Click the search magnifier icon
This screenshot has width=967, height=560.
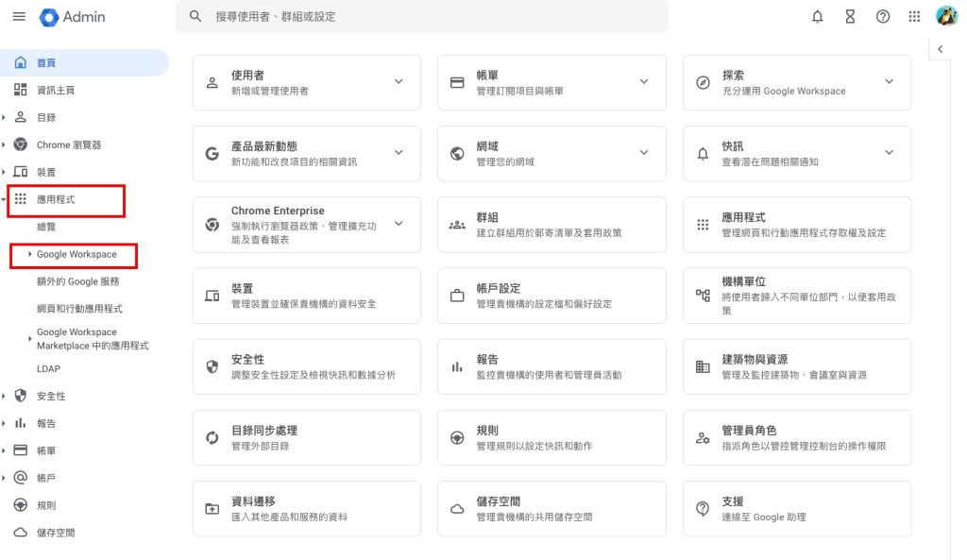click(x=195, y=17)
